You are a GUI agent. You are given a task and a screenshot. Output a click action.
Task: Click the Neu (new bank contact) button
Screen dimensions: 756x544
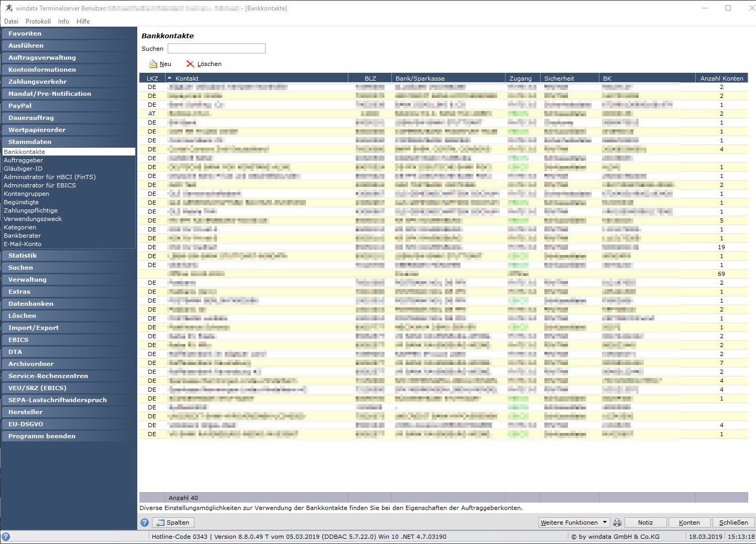[x=160, y=64]
